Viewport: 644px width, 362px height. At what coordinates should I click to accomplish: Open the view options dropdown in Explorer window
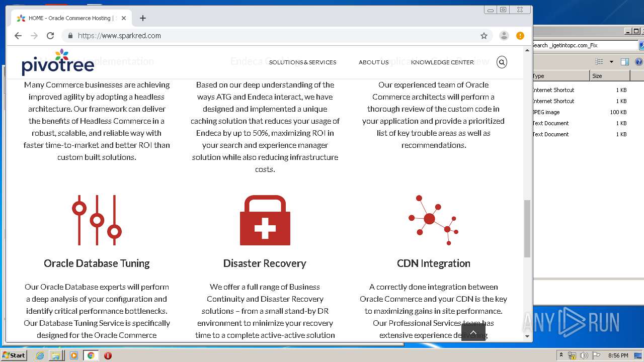tap(611, 62)
